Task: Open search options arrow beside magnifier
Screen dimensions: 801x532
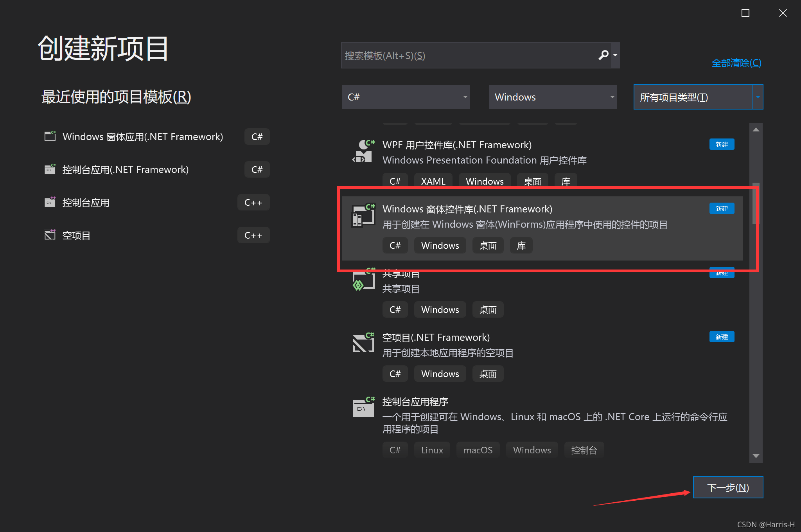Action: (x=615, y=55)
